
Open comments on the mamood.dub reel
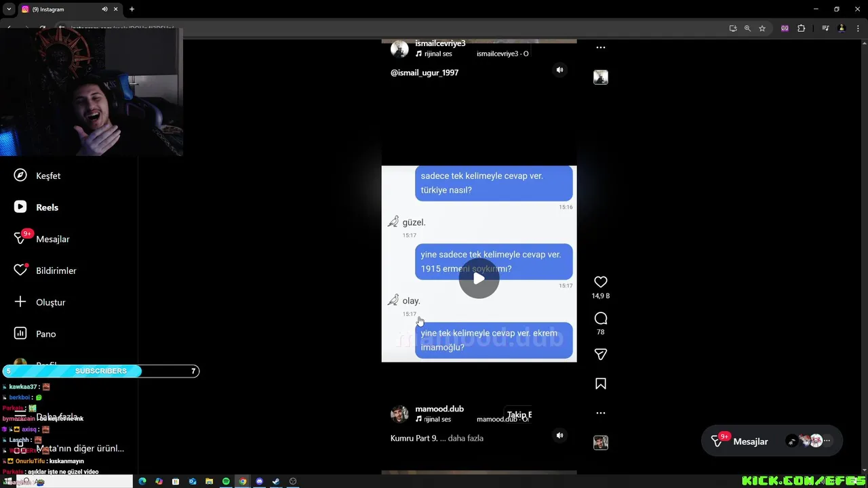coord(600,319)
